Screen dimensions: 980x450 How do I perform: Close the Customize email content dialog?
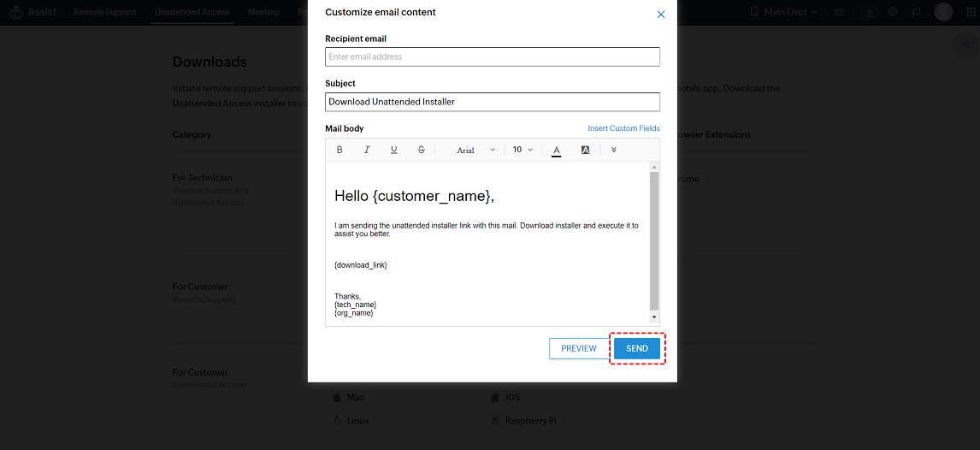tap(661, 15)
